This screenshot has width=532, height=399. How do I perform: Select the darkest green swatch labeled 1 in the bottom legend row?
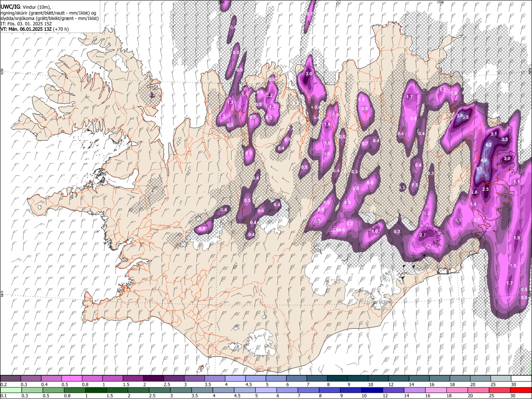point(96,390)
